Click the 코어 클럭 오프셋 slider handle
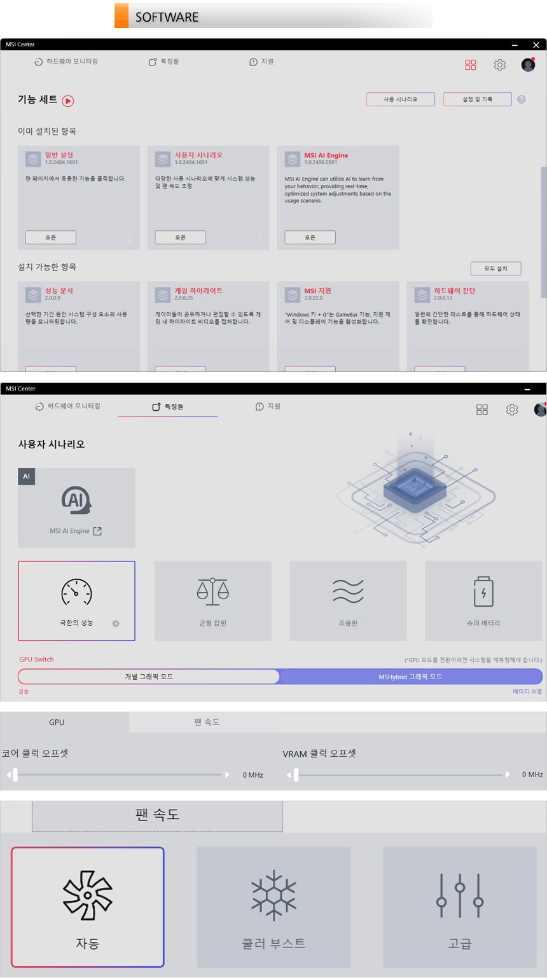 pyautogui.click(x=15, y=775)
